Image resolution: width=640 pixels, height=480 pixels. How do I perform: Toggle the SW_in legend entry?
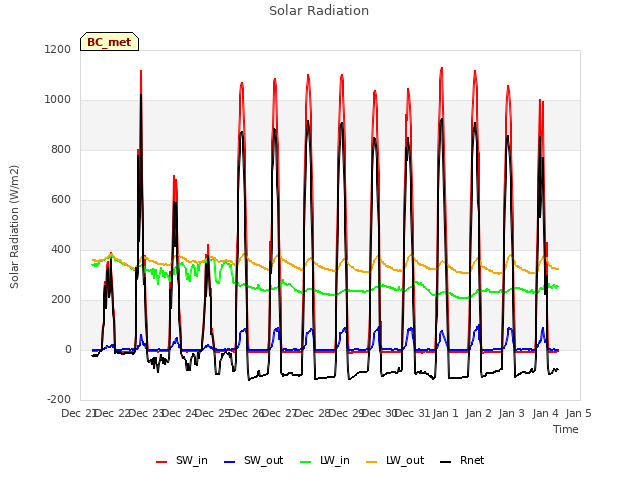tap(182, 460)
